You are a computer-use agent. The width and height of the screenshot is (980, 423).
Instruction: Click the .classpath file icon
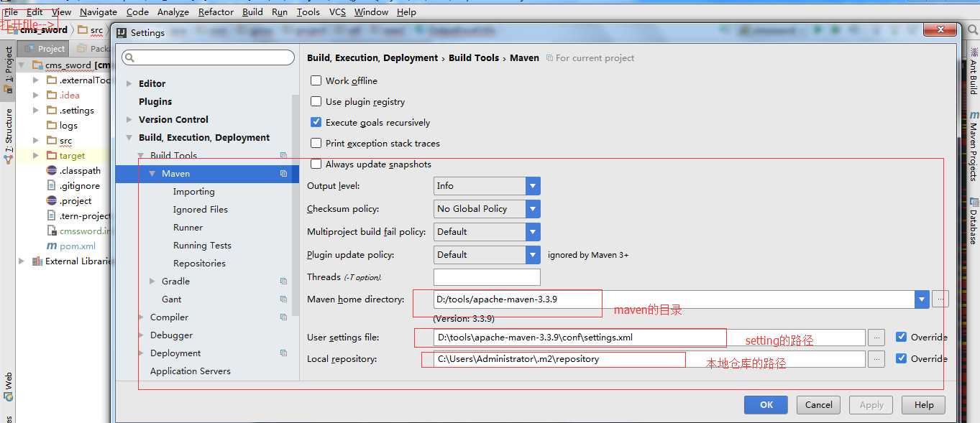coord(52,170)
